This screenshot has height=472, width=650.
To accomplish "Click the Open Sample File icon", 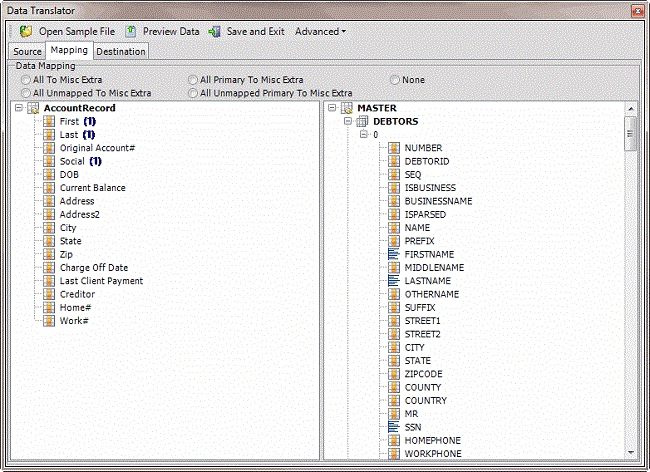I will click(26, 31).
